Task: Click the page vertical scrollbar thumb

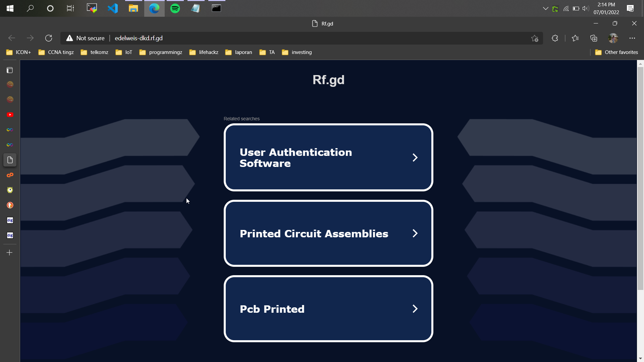Action: 640,178
